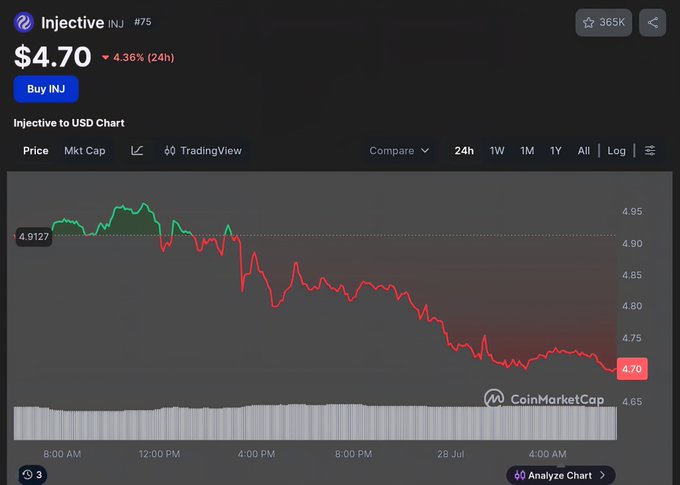Click the 4.95 price axis label
Screen dimensions: 680x485
pyautogui.click(x=632, y=211)
